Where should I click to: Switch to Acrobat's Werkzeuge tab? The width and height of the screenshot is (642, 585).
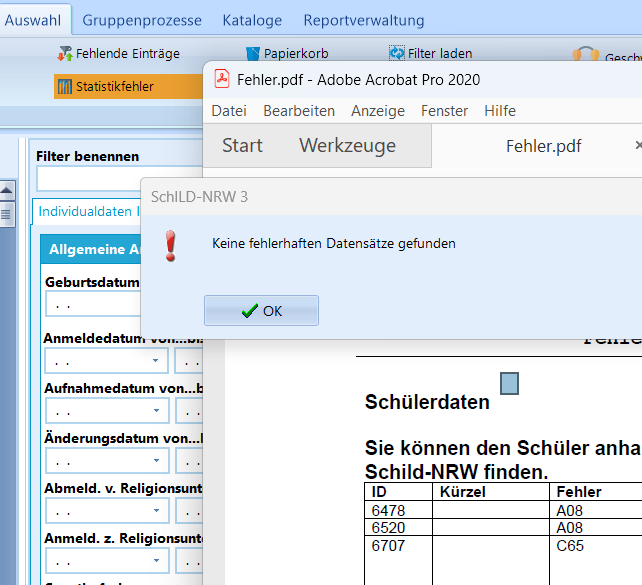click(x=348, y=146)
